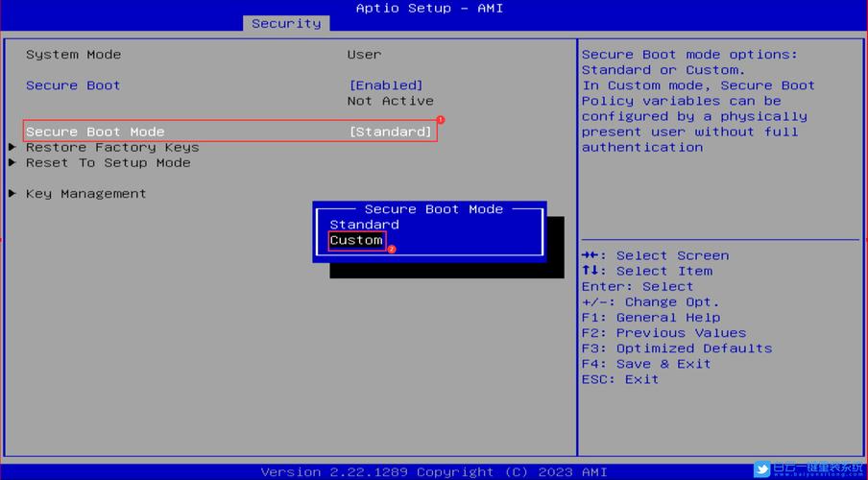Click the red number 2 badge near Custom
Screen dimensions: 868x480
coord(391,250)
